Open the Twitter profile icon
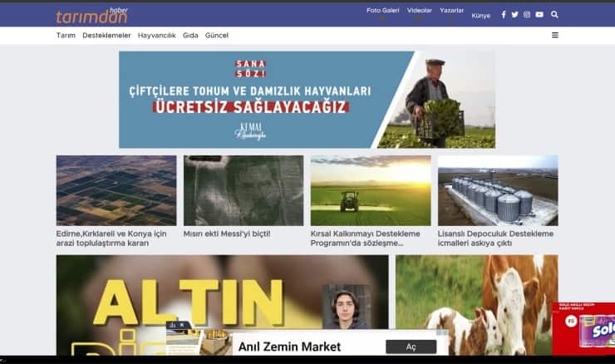This screenshot has height=364, width=615. pos(515,14)
